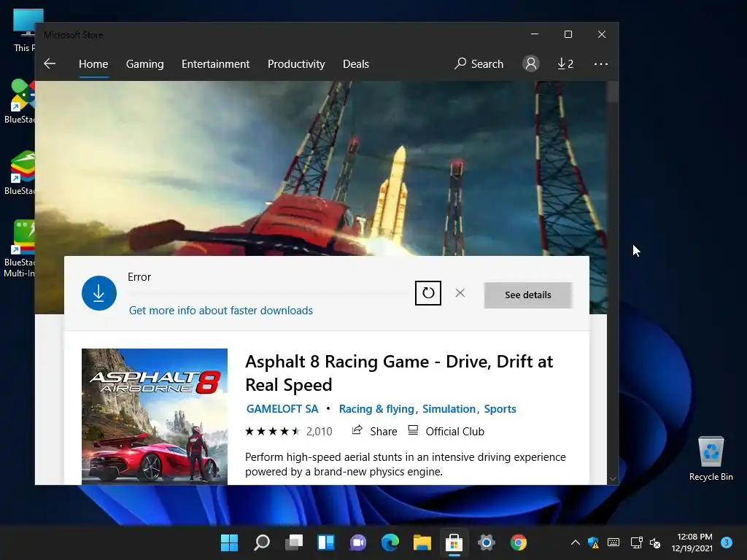Open the Teams Chat taskbar icon
Screen dimensions: 747x560
coord(358,542)
